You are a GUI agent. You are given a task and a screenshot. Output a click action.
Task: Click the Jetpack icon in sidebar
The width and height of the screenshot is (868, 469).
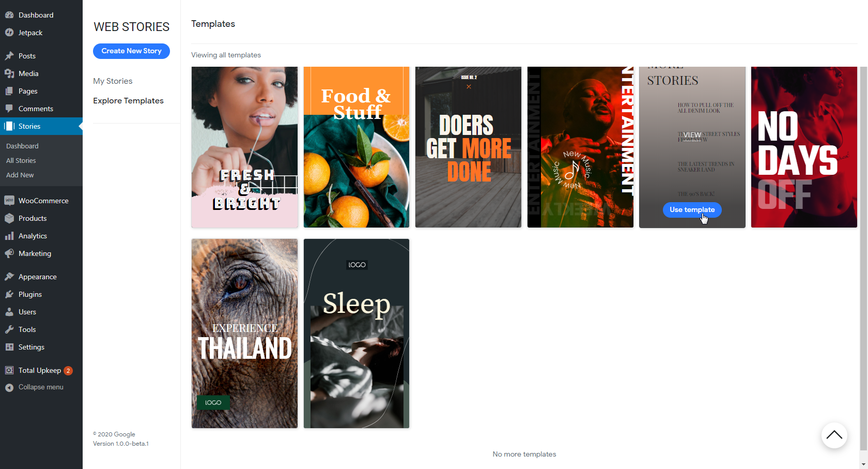click(9, 33)
